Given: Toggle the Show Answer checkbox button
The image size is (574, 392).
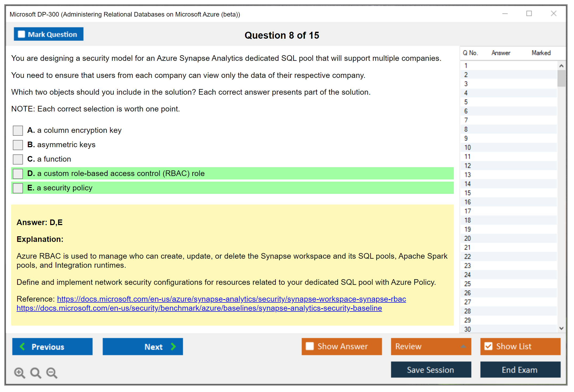Looking at the screenshot, I should tap(310, 346).
